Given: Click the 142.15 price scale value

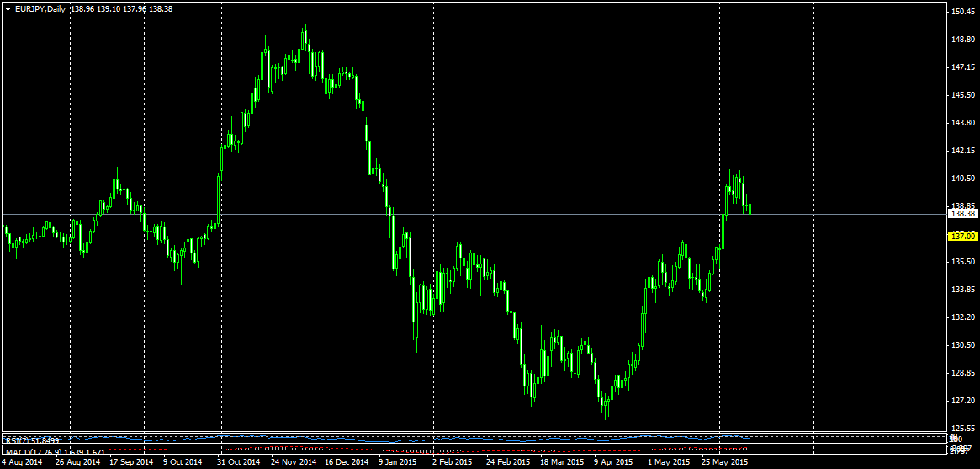Looking at the screenshot, I should [x=964, y=150].
